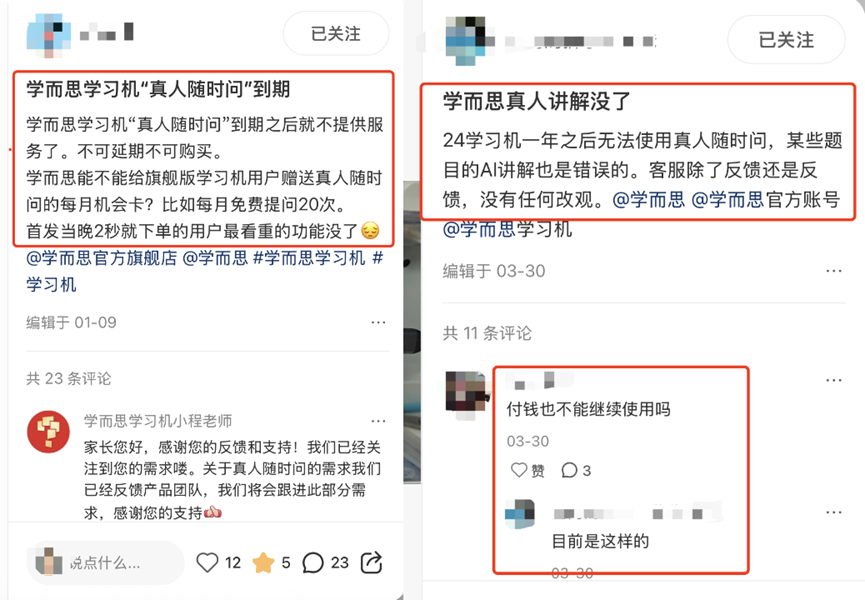Open the @学而思学习机 mention in right post

click(507, 229)
